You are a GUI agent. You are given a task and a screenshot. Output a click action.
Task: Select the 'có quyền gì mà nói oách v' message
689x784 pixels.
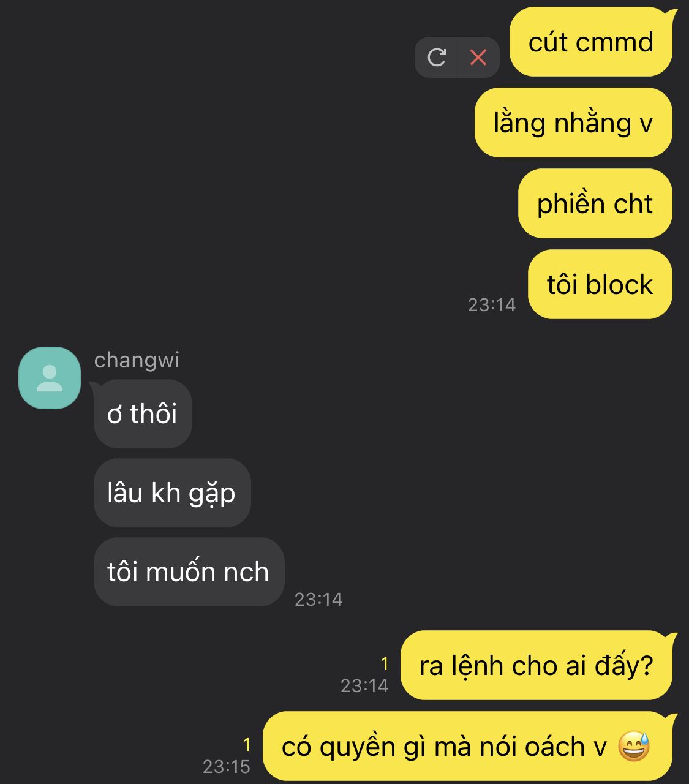tap(467, 746)
